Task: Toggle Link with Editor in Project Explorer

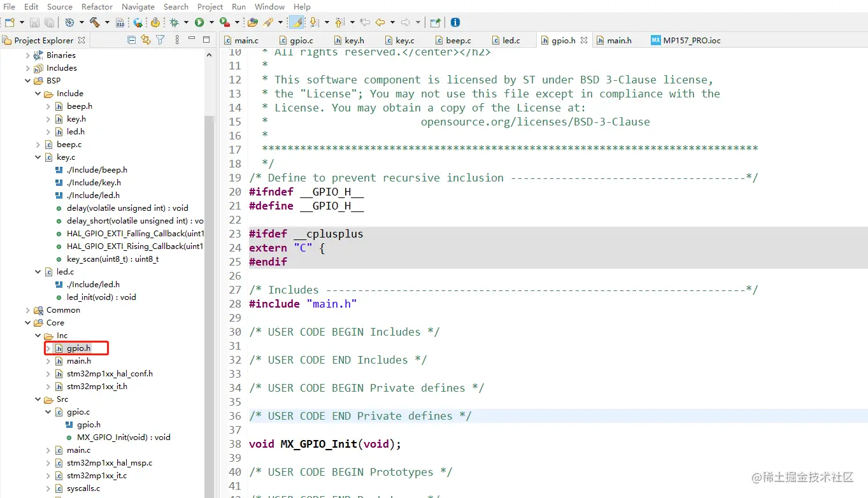Action: click(x=146, y=40)
